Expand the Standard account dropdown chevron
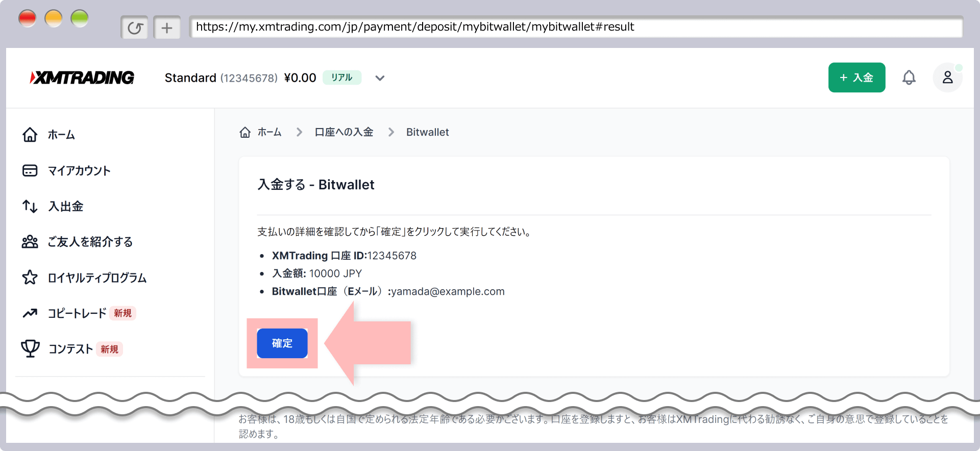This screenshot has height=451, width=980. coord(380,78)
